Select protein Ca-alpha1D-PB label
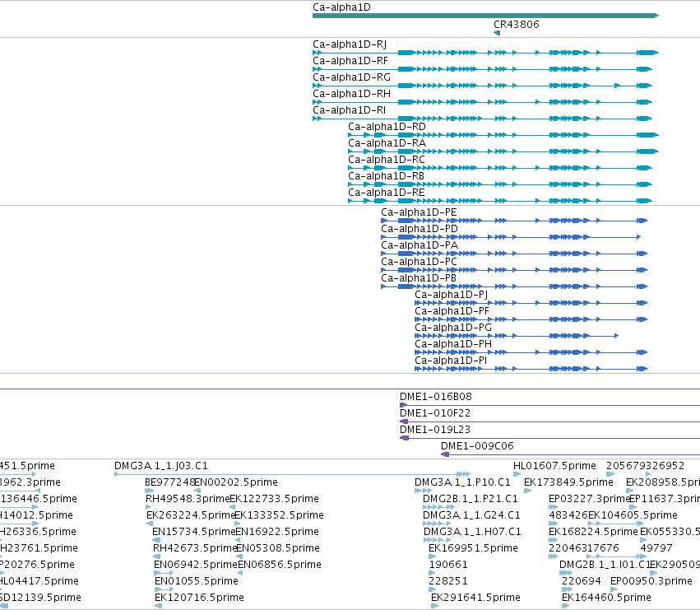Image resolution: width=700 pixels, height=610 pixels. click(419, 279)
